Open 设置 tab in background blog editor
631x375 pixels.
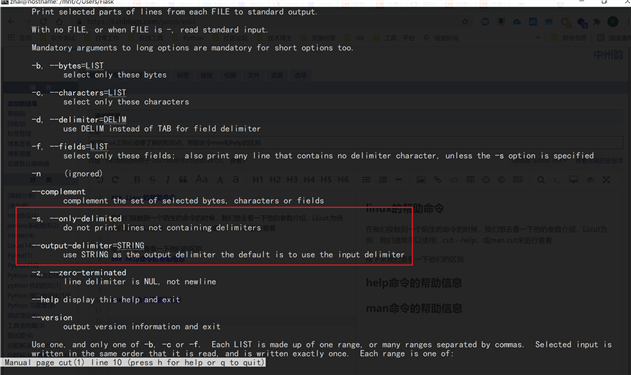(x=277, y=75)
